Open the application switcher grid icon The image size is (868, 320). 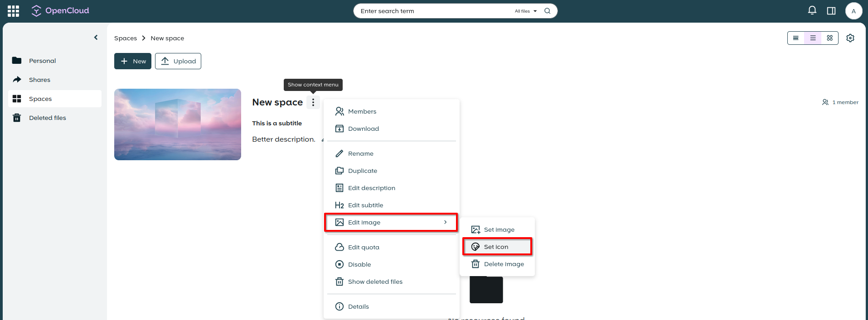[13, 11]
